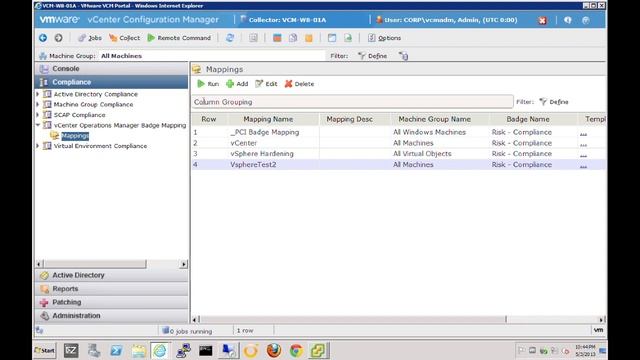
Task: Click the Machine Group All Machines field
Action: (x=211, y=56)
